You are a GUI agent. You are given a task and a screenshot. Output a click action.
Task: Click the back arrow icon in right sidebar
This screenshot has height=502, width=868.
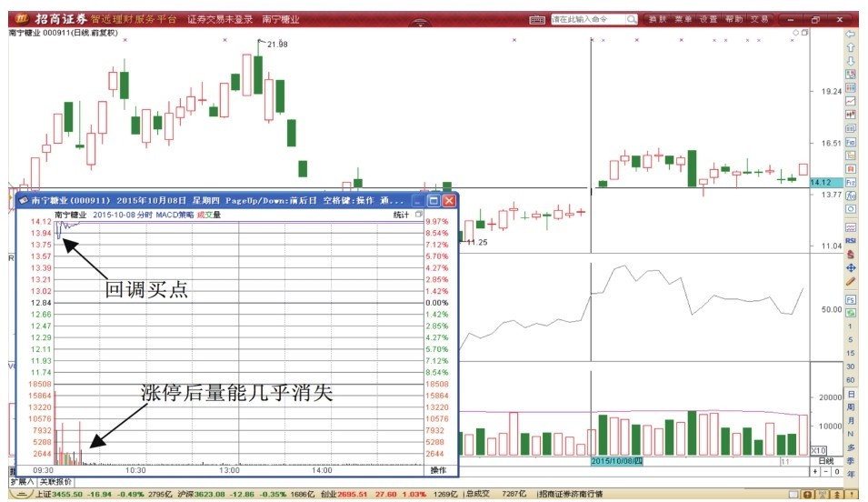point(851,35)
